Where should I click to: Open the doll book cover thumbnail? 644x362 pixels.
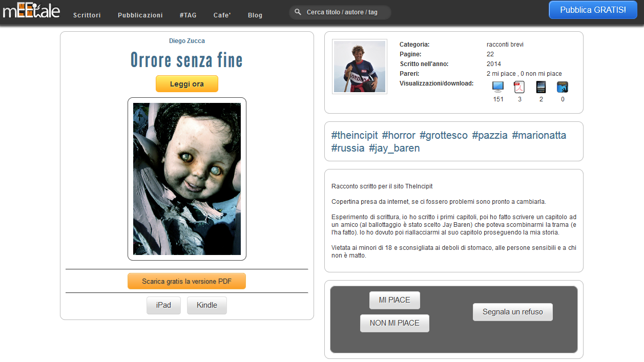pyautogui.click(x=187, y=179)
